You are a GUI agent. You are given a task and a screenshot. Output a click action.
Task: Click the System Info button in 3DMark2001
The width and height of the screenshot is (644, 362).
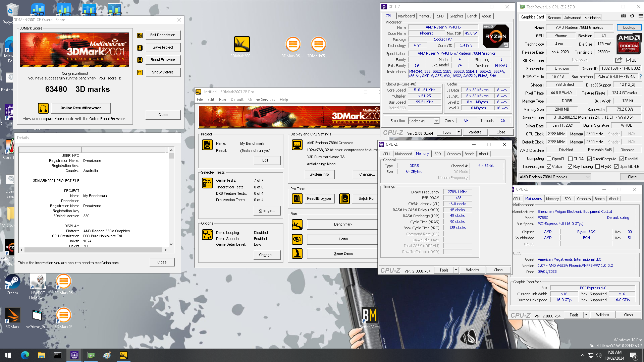pyautogui.click(x=319, y=174)
